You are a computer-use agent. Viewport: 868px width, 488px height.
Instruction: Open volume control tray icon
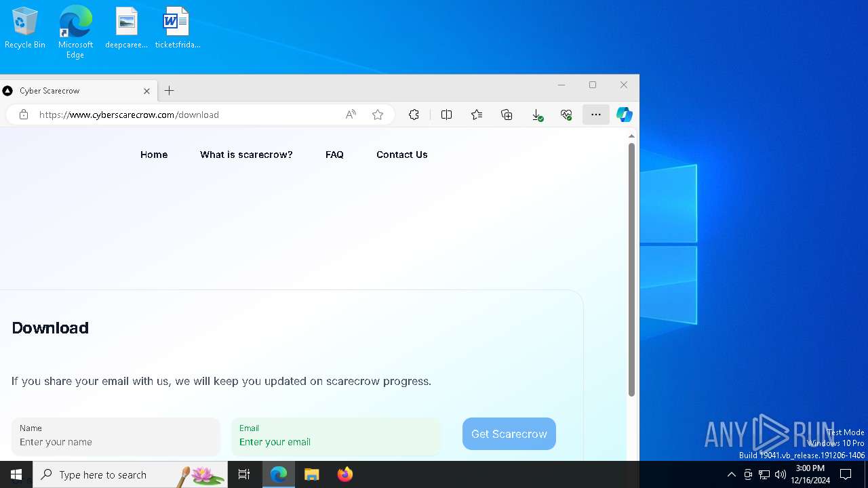point(781,474)
